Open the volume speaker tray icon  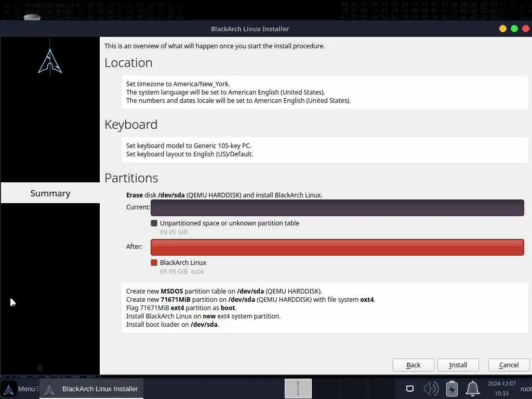tap(431, 389)
